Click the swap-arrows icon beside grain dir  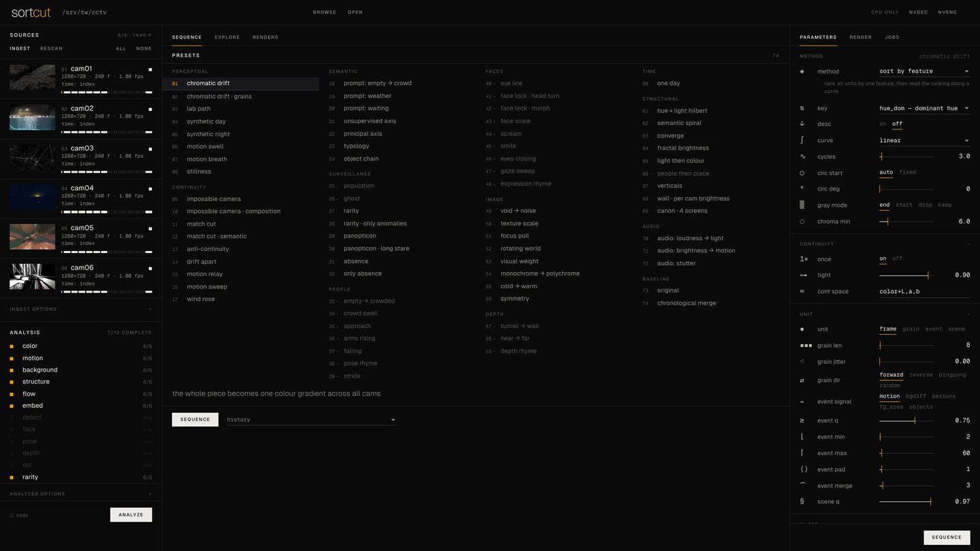click(x=802, y=380)
